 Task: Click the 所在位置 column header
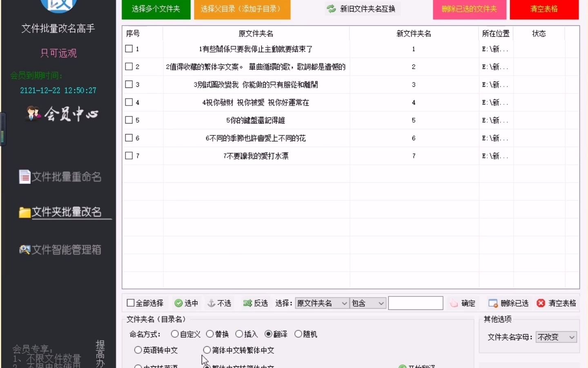pyautogui.click(x=496, y=34)
